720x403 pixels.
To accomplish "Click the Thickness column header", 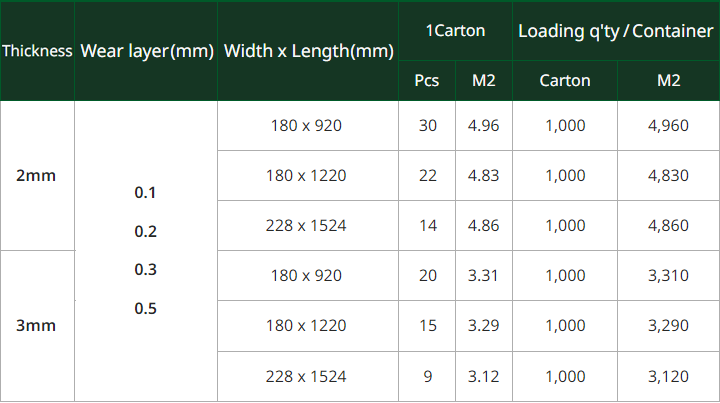I will coord(37,51).
